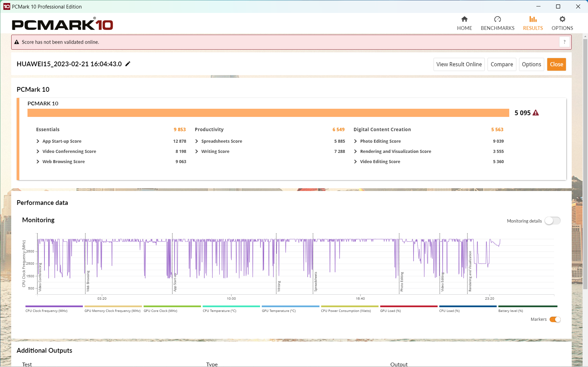Click the Options gear icon
This screenshot has width=588, height=367.
562,19
